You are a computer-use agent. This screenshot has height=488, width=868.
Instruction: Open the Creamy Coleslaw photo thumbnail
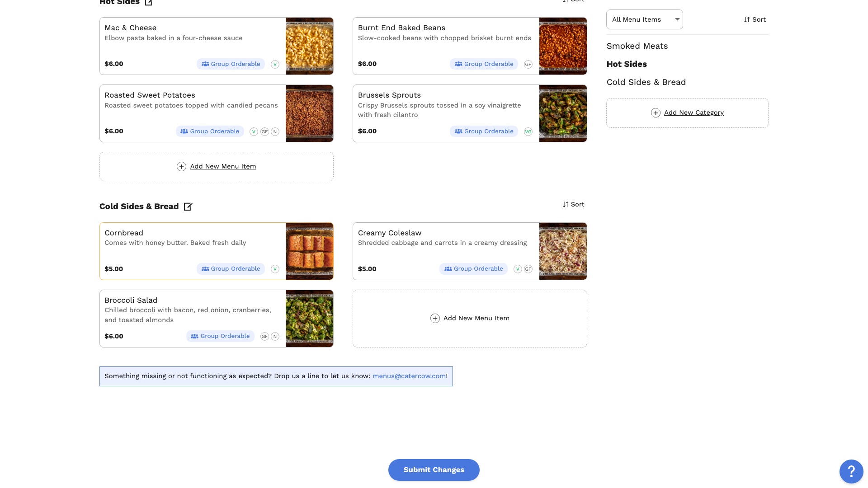point(563,251)
